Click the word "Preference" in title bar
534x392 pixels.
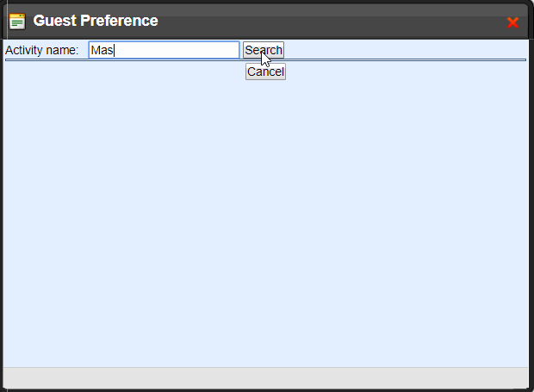point(119,21)
